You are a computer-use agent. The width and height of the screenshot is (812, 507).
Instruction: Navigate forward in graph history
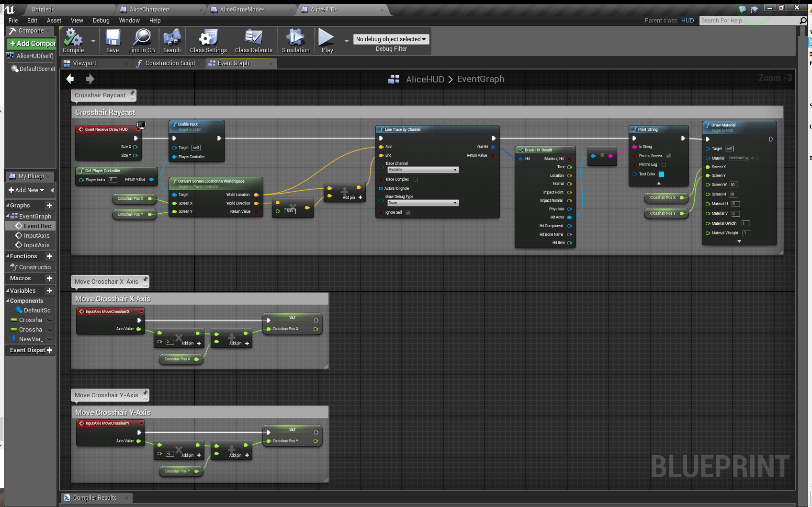[x=90, y=79]
